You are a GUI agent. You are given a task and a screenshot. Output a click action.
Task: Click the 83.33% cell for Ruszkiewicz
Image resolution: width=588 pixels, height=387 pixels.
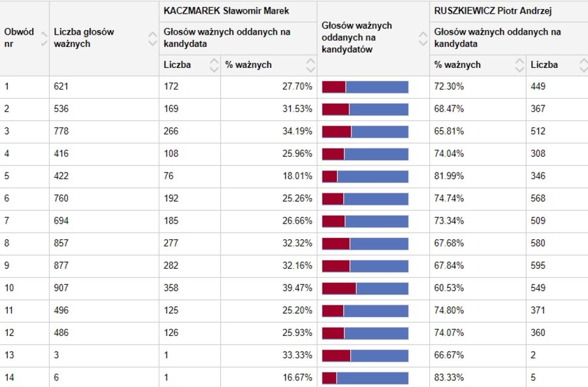pos(449,377)
